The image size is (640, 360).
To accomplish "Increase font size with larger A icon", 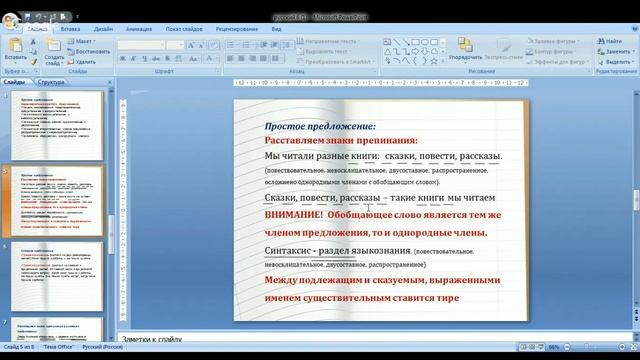I will pos(191,45).
